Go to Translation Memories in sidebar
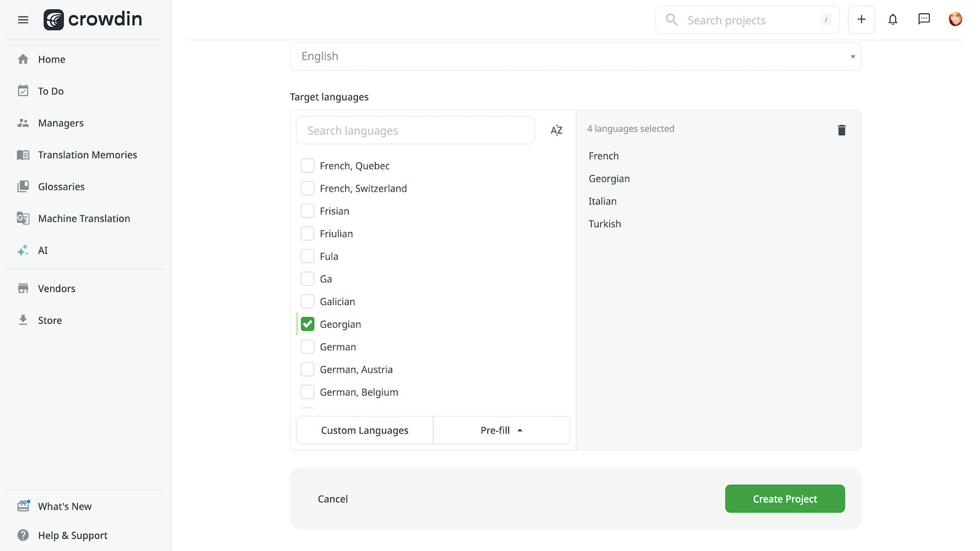Image resolution: width=980 pixels, height=551 pixels. coord(87,155)
